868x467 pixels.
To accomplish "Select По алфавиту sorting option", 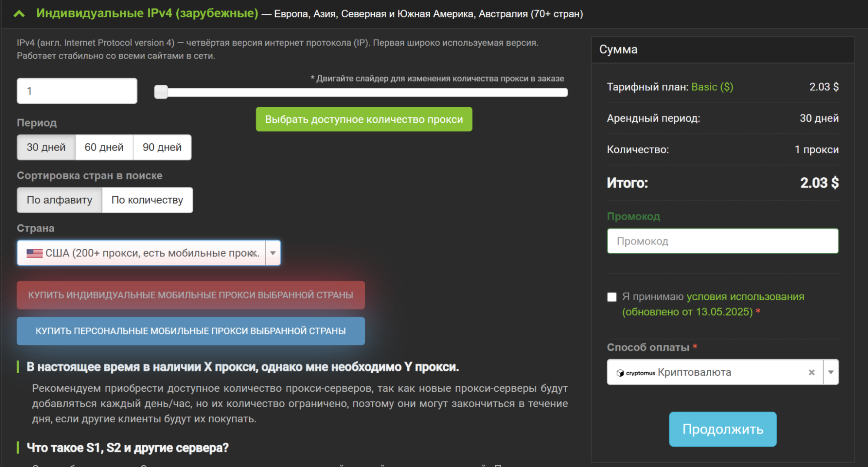I will (59, 200).
